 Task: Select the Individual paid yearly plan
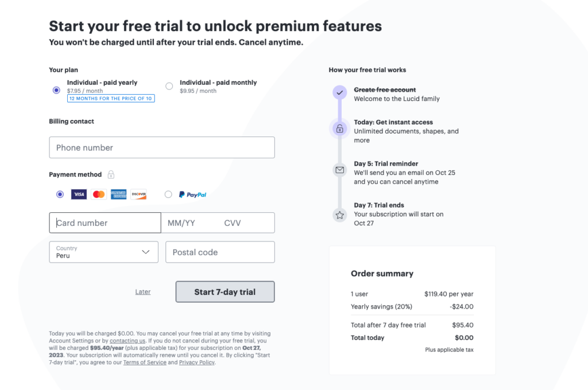click(x=56, y=90)
